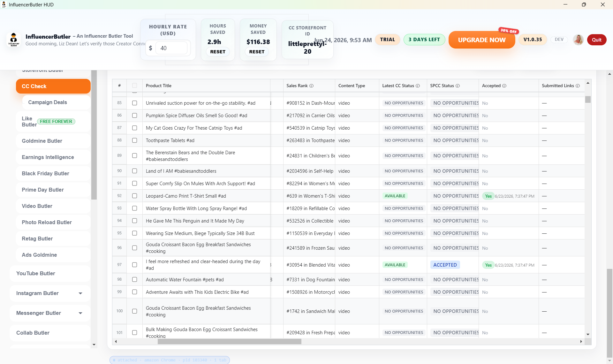Open Collab Butler in the sidebar
613x364 pixels.
(x=50, y=333)
